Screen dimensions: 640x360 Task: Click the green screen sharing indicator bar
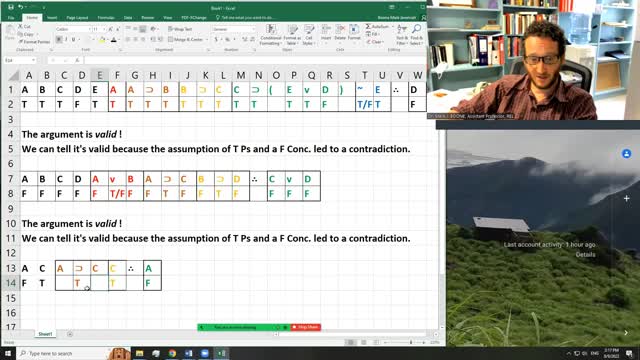[x=244, y=327]
